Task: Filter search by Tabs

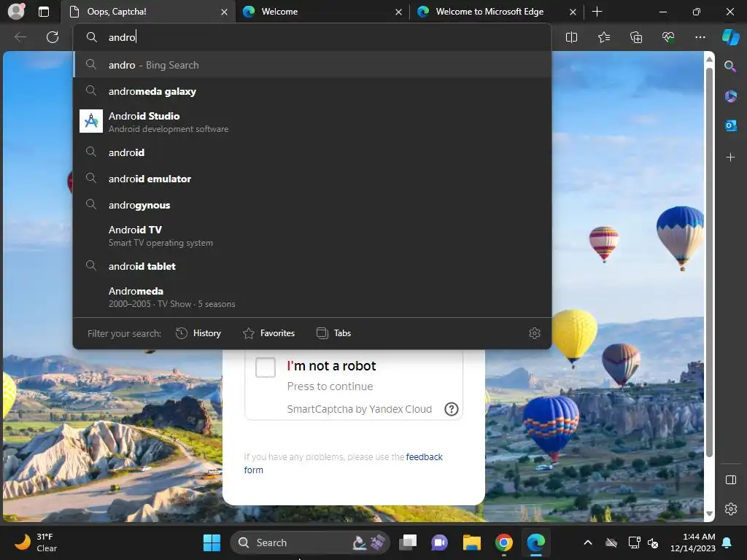Action: point(333,332)
